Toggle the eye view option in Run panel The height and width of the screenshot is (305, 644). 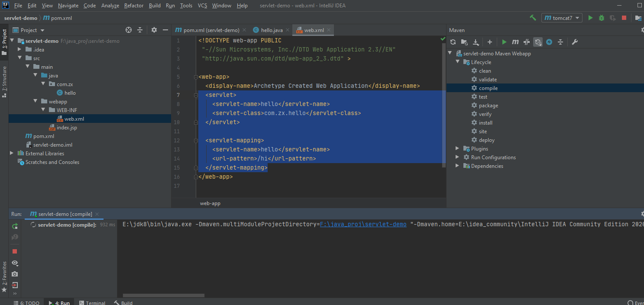pos(15,263)
